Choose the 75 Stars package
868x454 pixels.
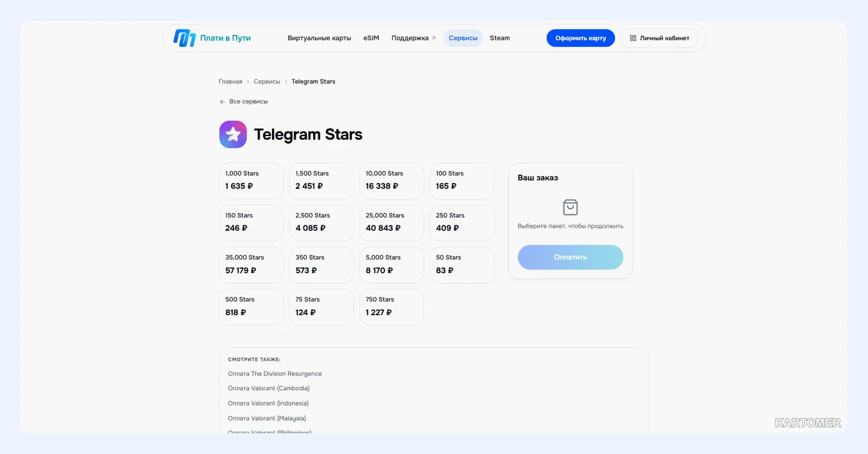(321, 307)
